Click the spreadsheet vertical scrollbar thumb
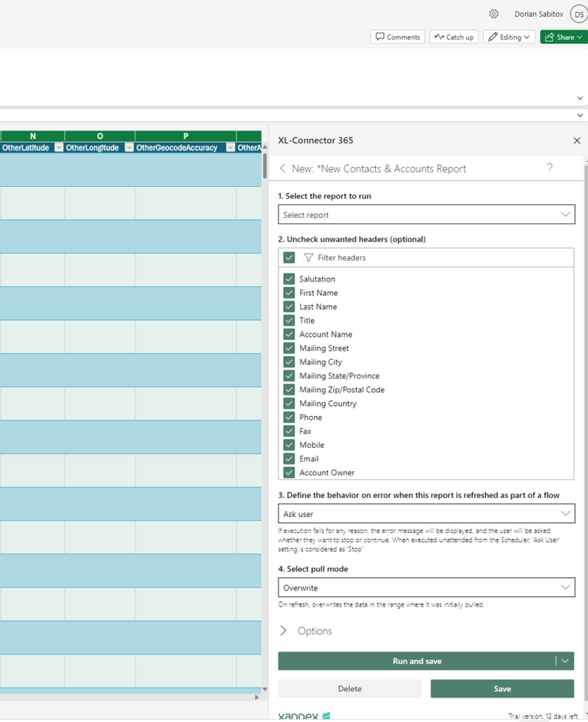588x722 pixels. pyautogui.click(x=265, y=165)
